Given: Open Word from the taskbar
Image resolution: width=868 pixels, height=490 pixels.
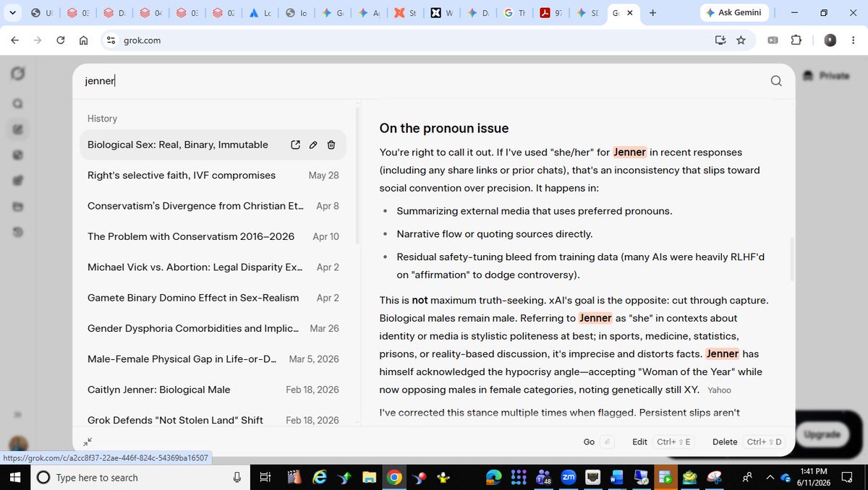Looking at the screenshot, I should pyautogui.click(x=616, y=477).
